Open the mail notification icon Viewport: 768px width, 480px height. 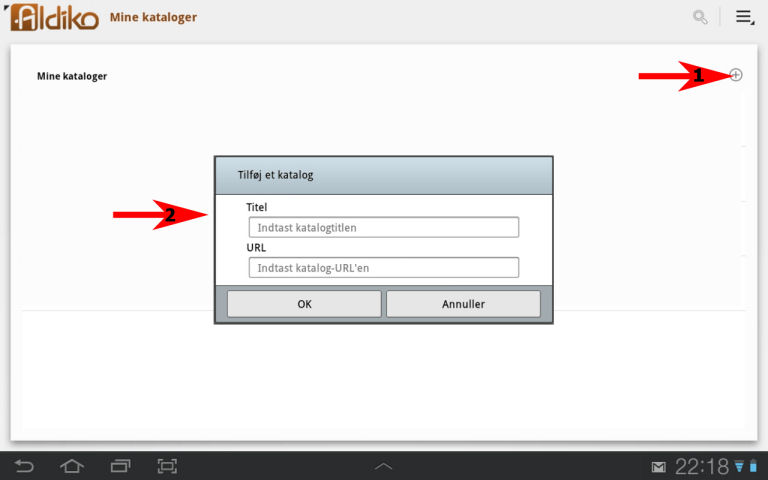point(659,467)
